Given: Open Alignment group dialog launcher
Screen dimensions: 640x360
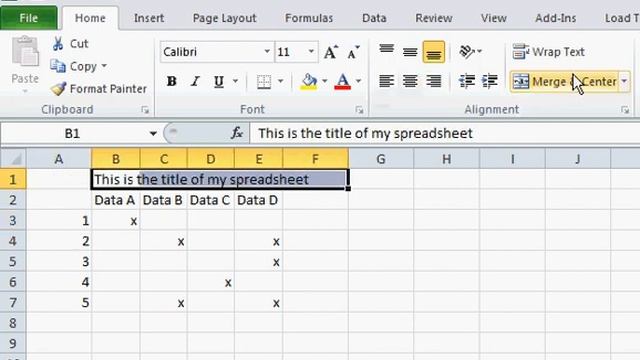Looking at the screenshot, I should point(625,110).
